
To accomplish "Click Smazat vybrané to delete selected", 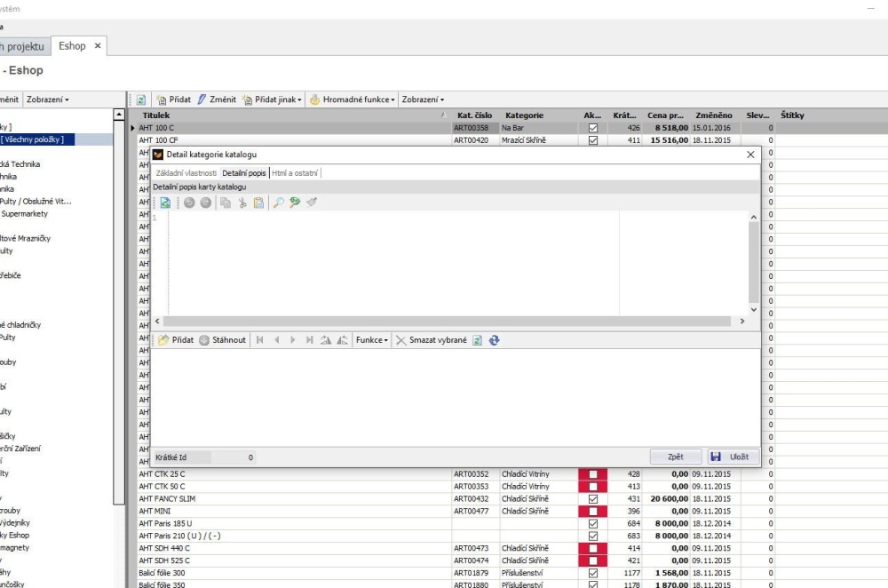I will [432, 340].
